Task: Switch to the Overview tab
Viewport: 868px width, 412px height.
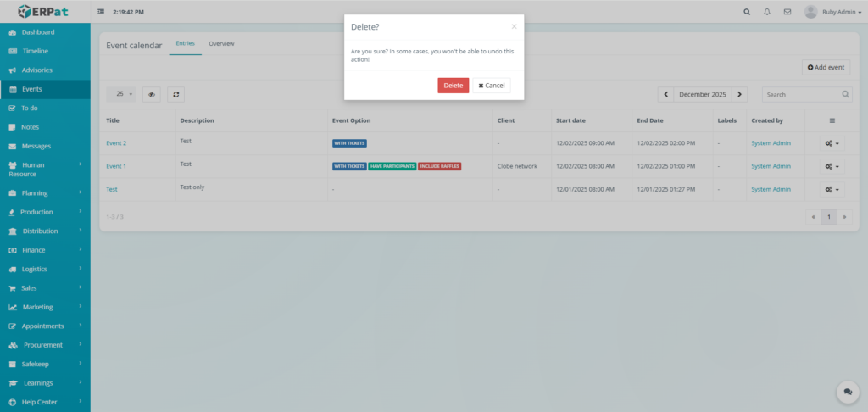Action: (221, 44)
